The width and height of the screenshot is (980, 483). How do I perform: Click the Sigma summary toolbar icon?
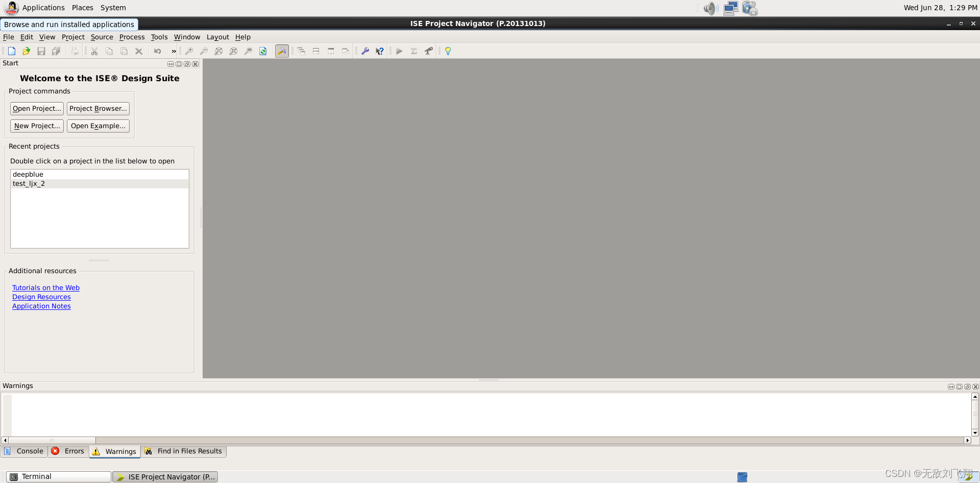(414, 51)
